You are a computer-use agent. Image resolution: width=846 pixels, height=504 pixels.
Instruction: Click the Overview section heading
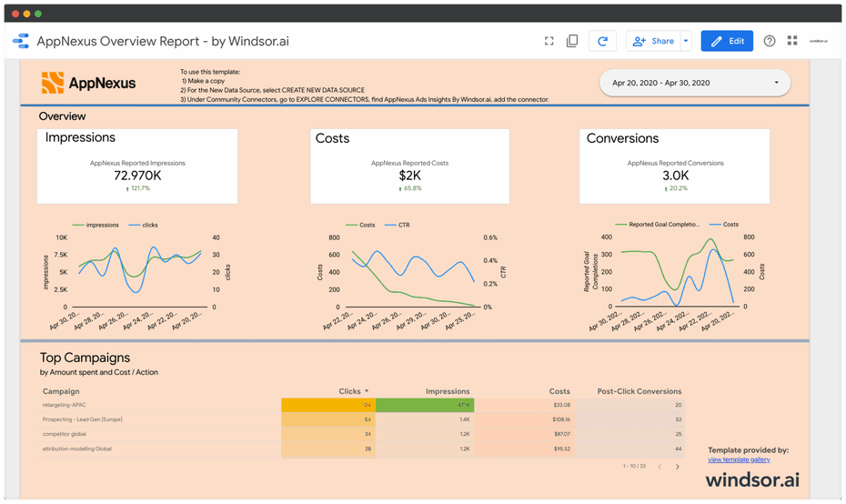[62, 116]
